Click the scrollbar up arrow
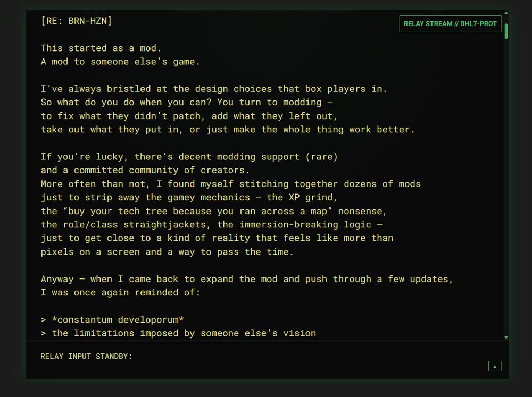The image size is (532, 397). coord(506,13)
